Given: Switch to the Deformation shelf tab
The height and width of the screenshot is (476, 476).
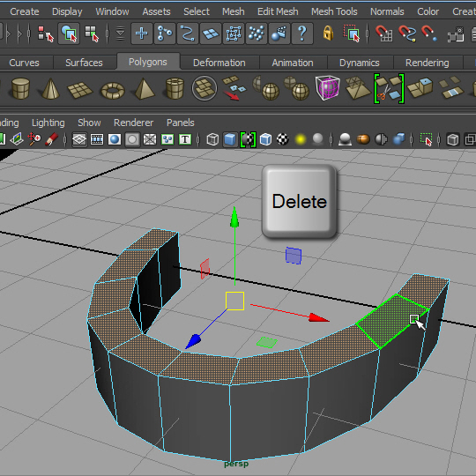Looking at the screenshot, I should [x=219, y=63].
